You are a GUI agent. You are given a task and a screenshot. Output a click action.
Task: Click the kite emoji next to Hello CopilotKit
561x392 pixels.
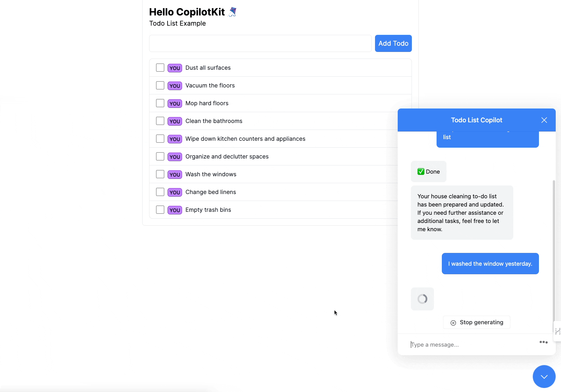232,12
